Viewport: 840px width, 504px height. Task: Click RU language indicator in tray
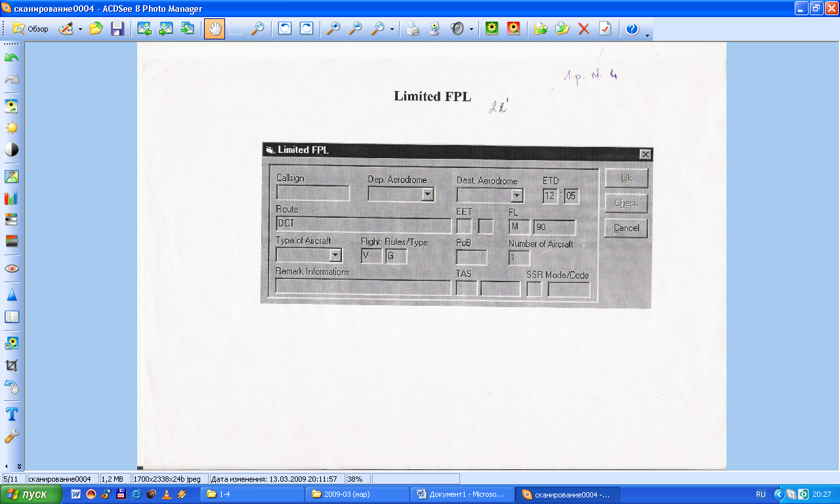761,494
